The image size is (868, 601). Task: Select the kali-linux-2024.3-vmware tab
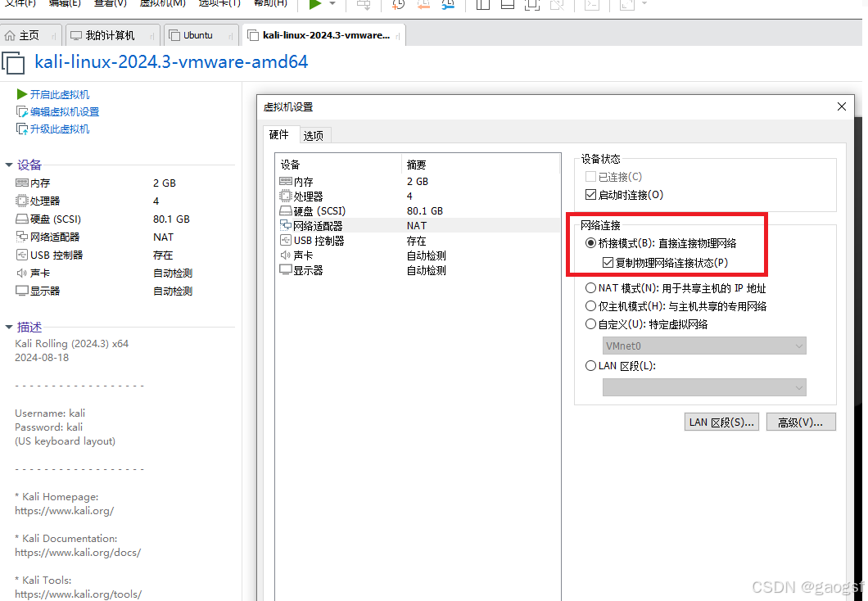(x=324, y=35)
